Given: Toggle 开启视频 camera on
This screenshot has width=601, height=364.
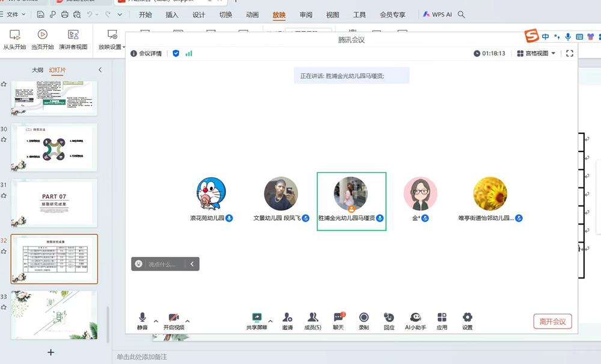Looking at the screenshot, I should tap(174, 321).
